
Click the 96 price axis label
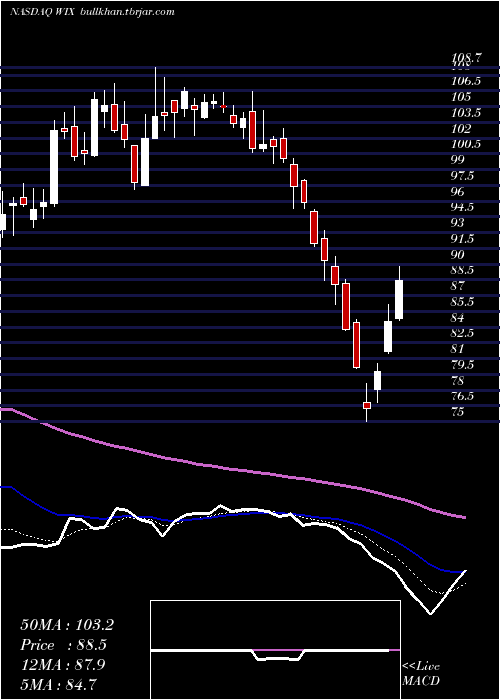(x=459, y=192)
